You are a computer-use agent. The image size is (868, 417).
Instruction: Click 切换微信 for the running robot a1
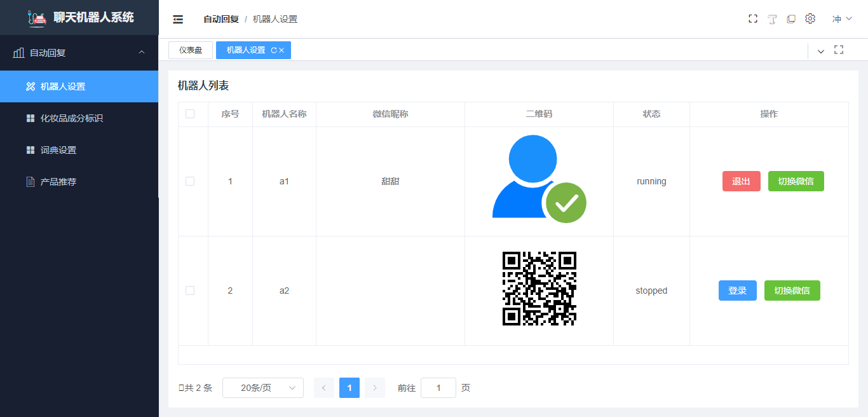[796, 181]
